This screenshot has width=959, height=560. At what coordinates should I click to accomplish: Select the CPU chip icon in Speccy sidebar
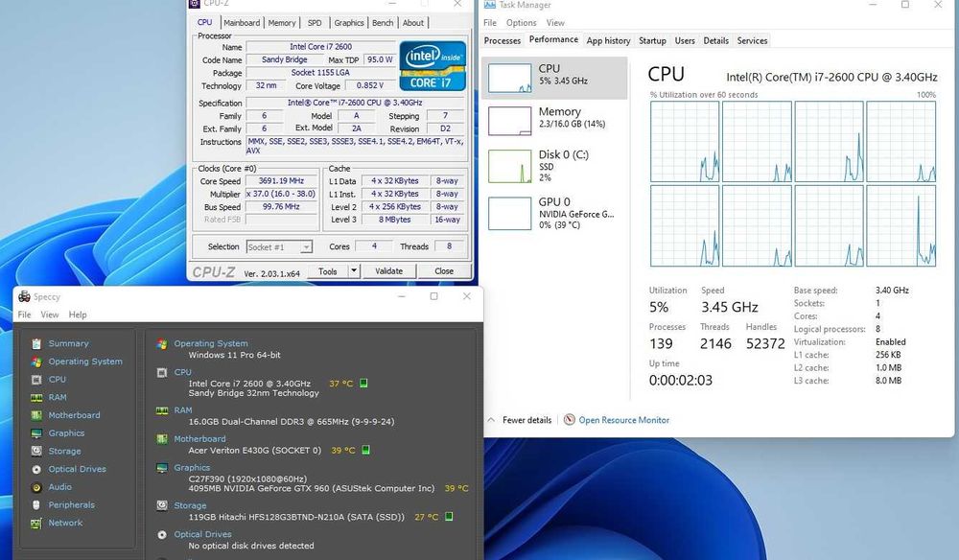coord(36,380)
